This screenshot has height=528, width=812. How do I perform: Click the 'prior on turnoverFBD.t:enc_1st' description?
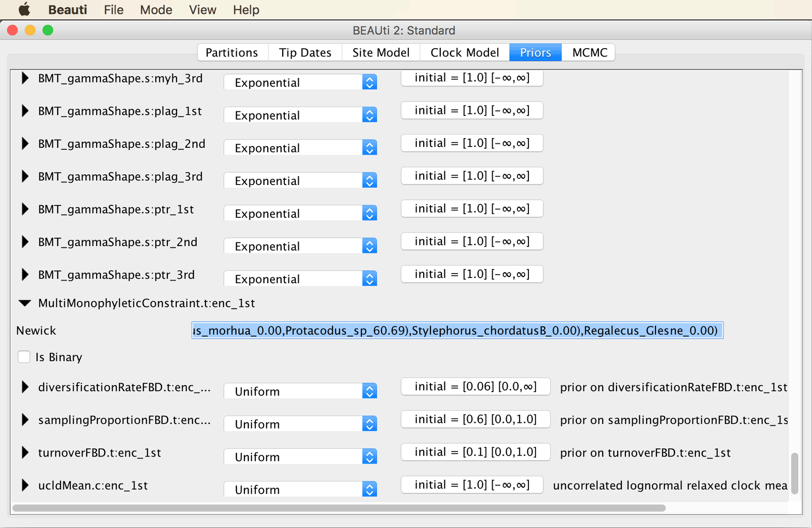[645, 453]
